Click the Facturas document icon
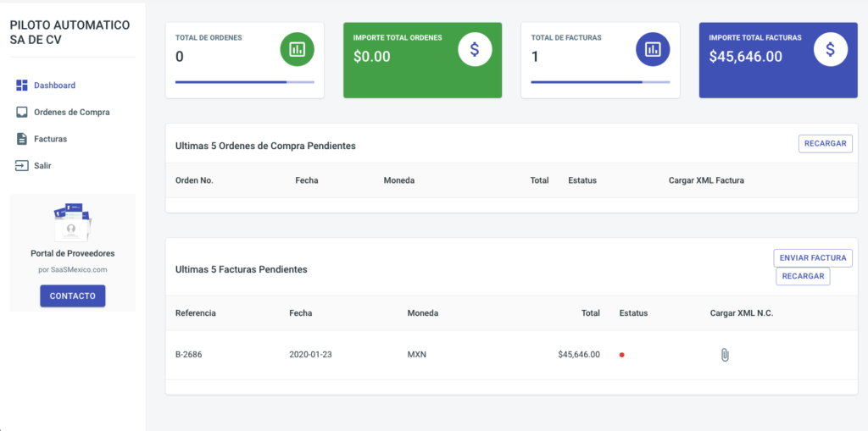This screenshot has height=431, width=868. (21, 139)
